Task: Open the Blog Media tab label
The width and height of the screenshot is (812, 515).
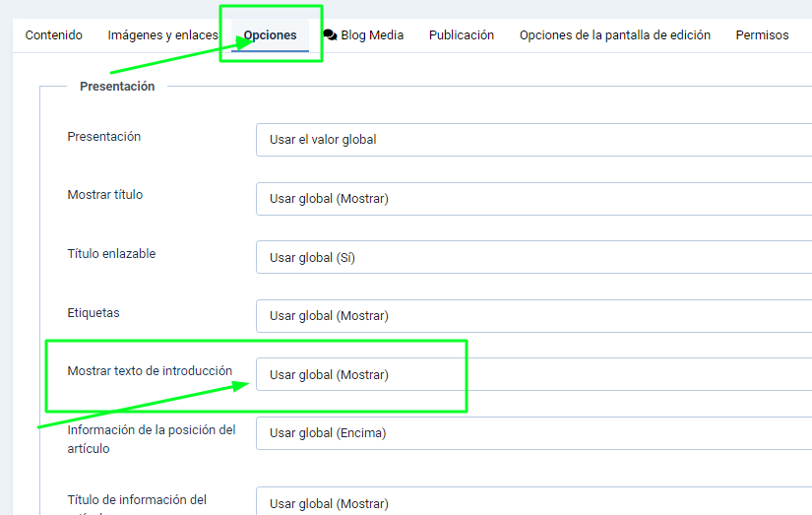Action: [x=372, y=34]
